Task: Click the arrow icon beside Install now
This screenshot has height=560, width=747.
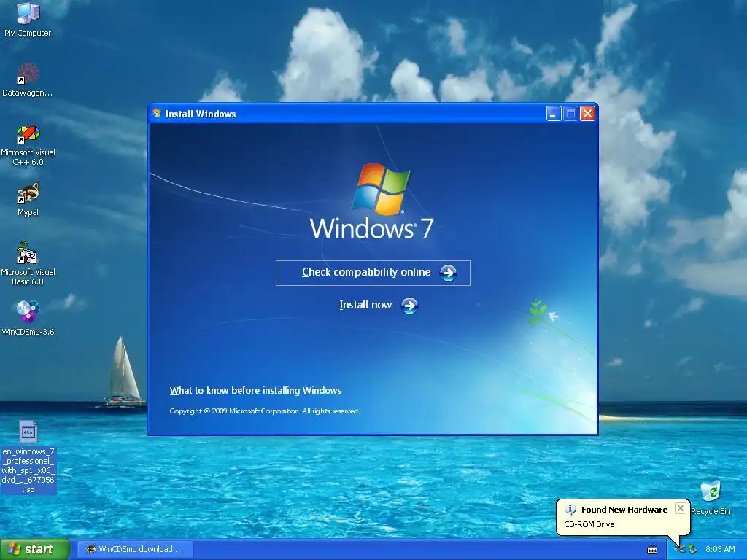Action: click(409, 306)
